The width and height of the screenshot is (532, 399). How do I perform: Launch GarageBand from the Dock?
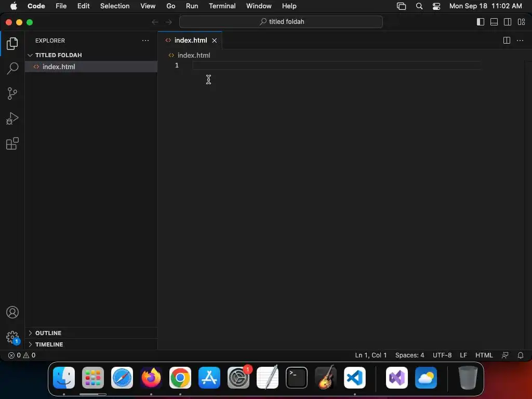(326, 378)
